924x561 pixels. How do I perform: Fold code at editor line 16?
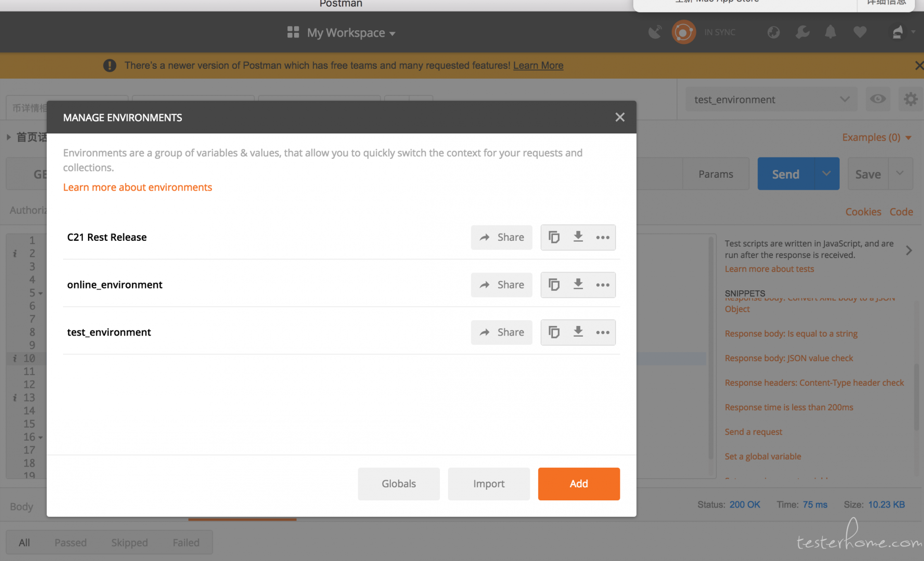click(x=40, y=437)
